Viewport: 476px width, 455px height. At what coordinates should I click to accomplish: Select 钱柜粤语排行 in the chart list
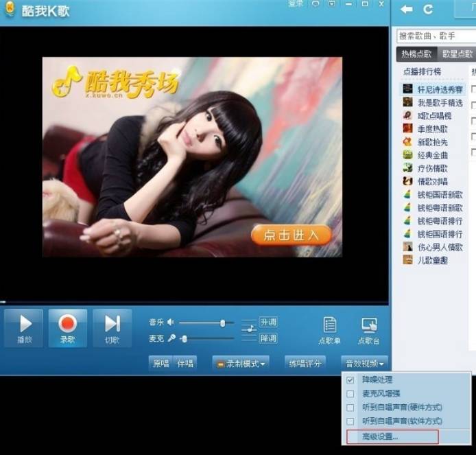pyautogui.click(x=433, y=221)
